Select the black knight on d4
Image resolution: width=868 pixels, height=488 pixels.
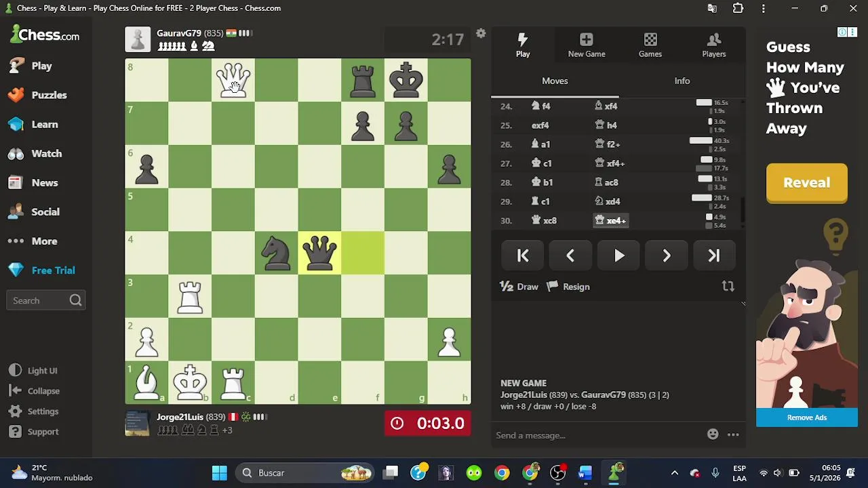tap(276, 253)
